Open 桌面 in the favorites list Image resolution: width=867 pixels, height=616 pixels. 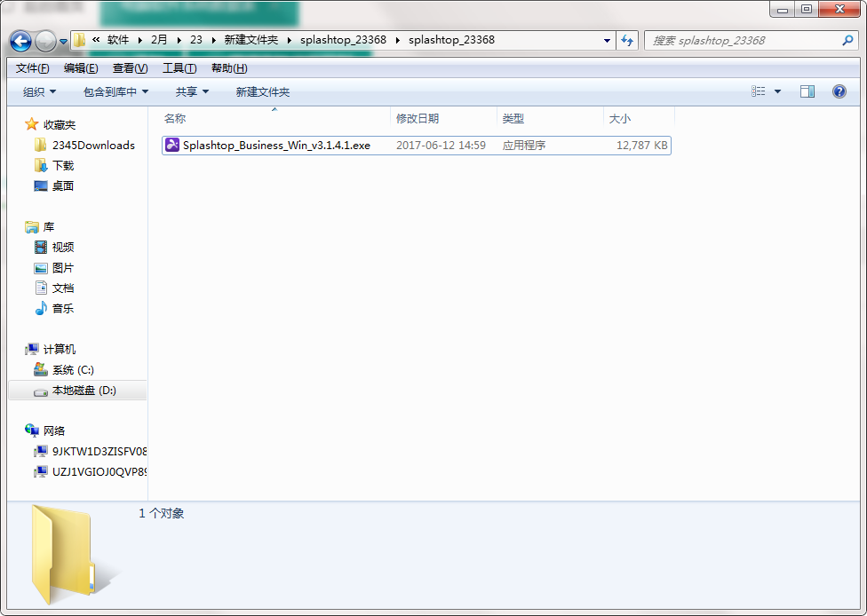[x=63, y=186]
